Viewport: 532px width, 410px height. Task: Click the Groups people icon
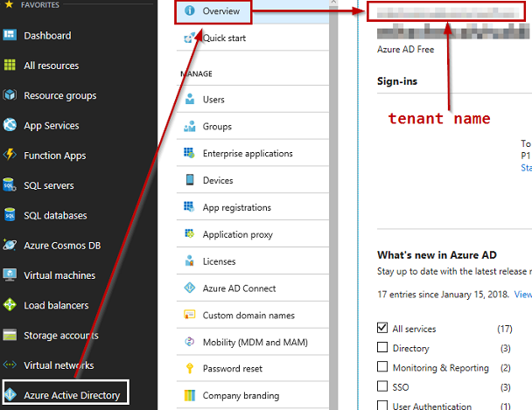click(x=190, y=126)
